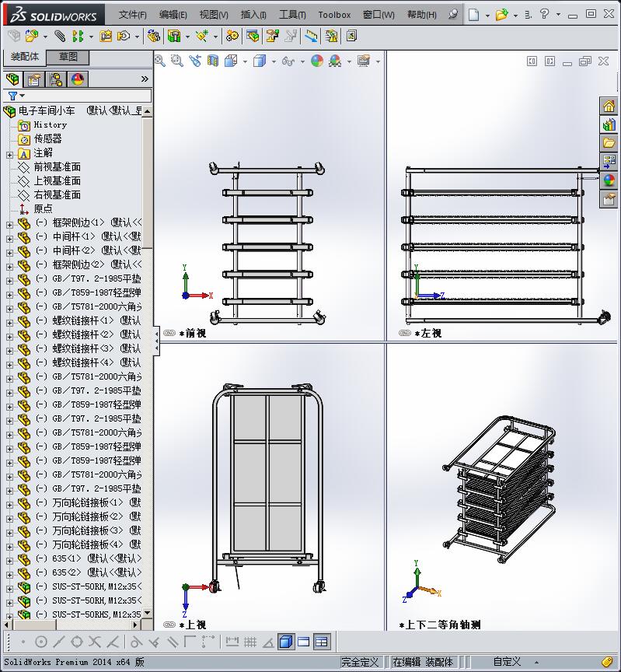Open the Appearances color ball in task pane
The image size is (621, 672).
click(609, 180)
